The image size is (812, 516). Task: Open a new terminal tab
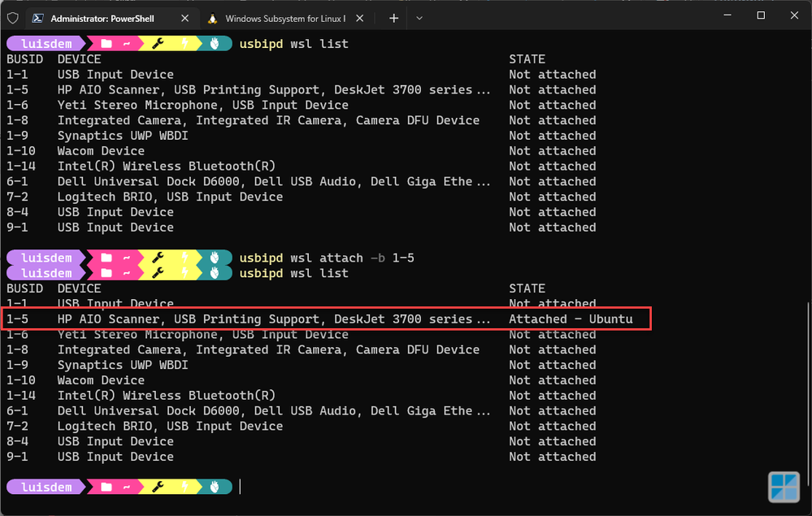click(393, 18)
